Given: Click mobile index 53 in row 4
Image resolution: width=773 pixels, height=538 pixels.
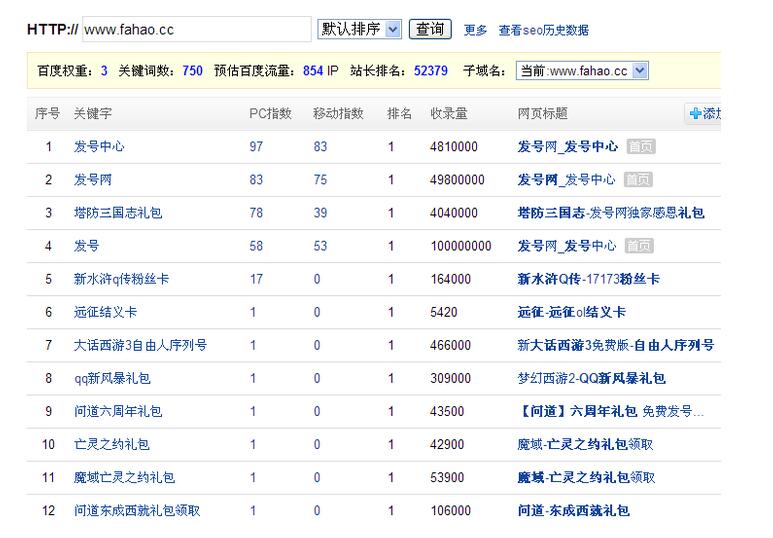Looking at the screenshot, I should click(x=320, y=246).
